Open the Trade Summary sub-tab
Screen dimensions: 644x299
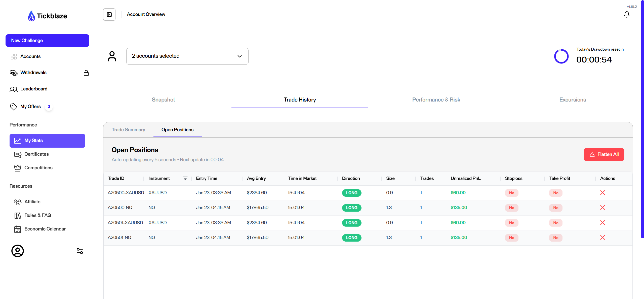(x=128, y=130)
